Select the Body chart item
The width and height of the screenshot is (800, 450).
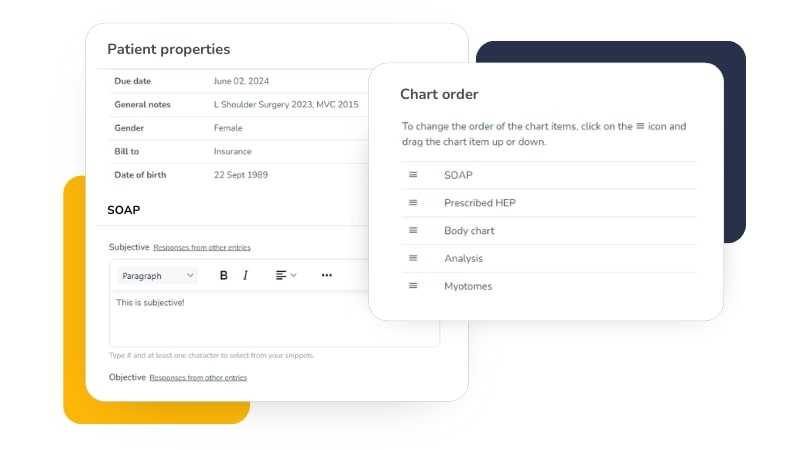click(x=469, y=231)
